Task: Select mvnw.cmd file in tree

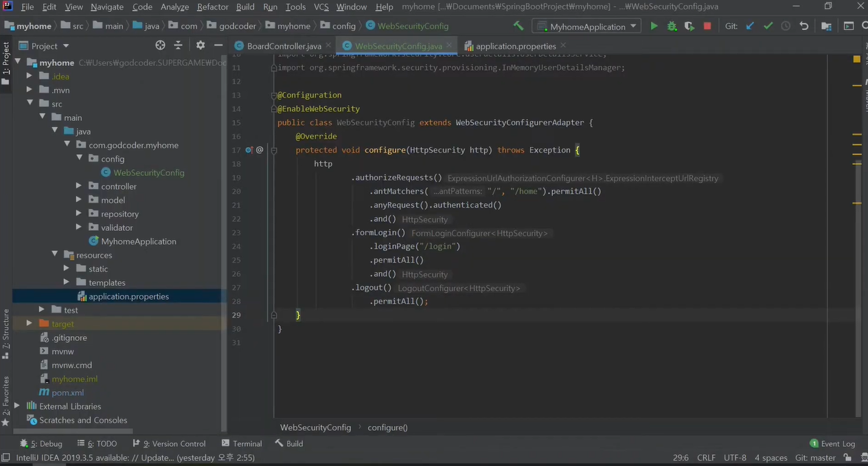Action: coord(71,365)
